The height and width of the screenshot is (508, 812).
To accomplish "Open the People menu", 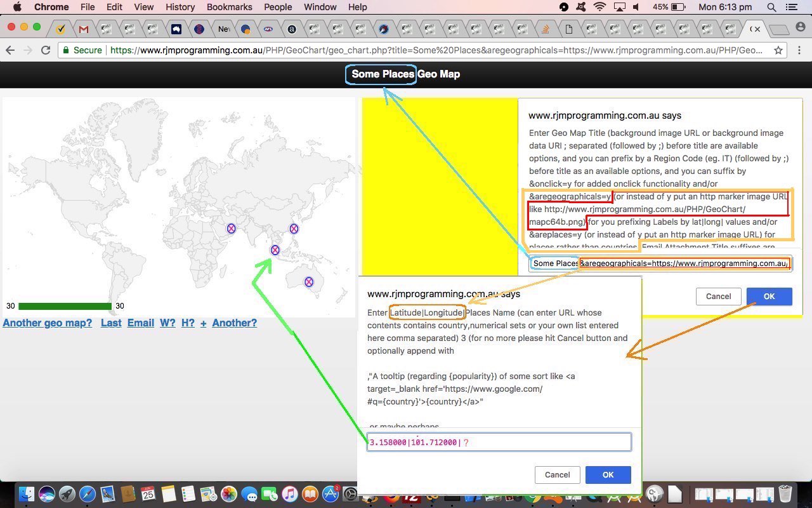I will pos(278,7).
